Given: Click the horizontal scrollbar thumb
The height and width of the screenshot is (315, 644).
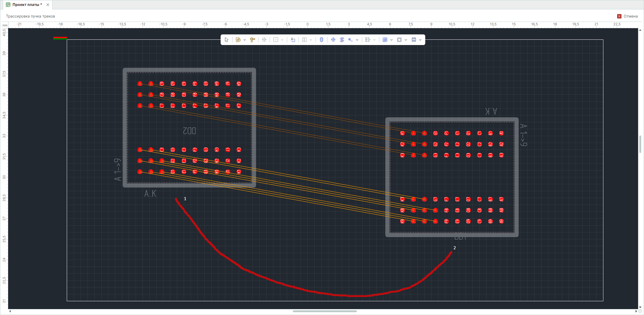Looking at the screenshot, I should 325,311.
